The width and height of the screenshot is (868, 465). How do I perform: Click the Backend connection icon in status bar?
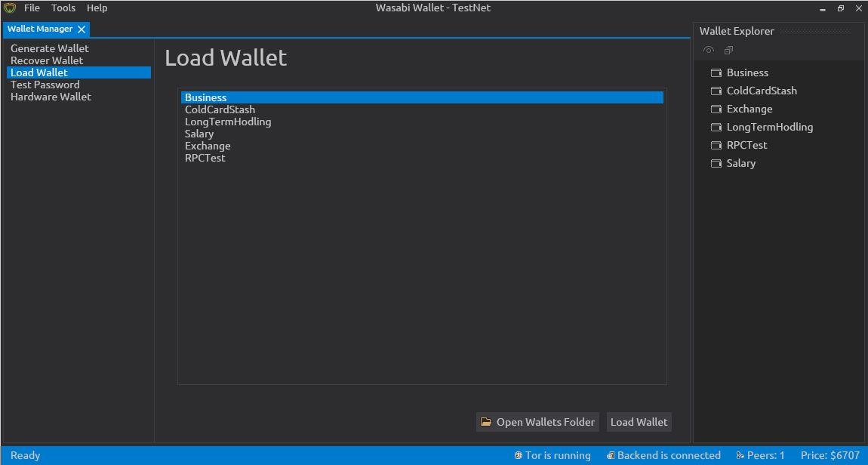click(610, 456)
